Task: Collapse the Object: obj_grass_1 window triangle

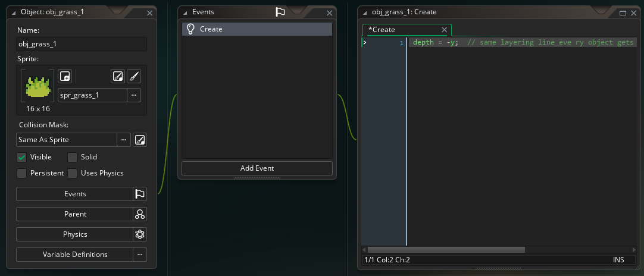Action: 14,12
